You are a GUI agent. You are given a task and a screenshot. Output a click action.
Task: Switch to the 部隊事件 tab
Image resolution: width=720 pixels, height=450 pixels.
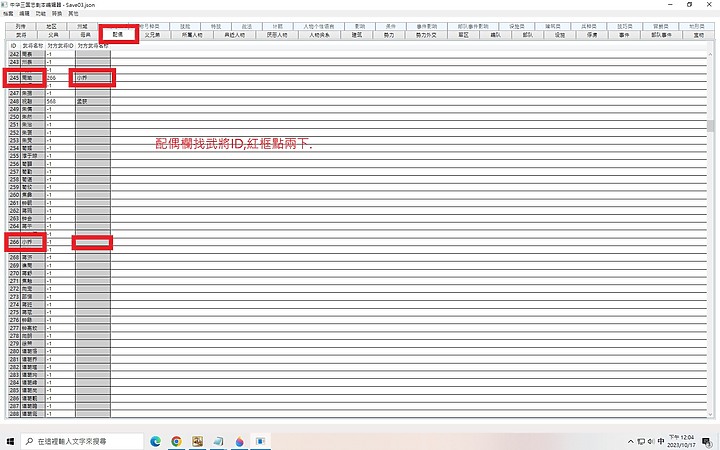pyautogui.click(x=662, y=35)
